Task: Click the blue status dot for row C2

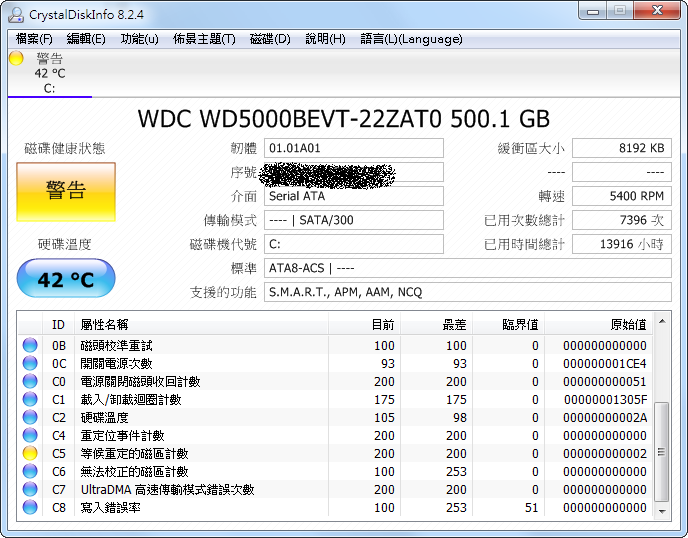Action: pyautogui.click(x=30, y=417)
